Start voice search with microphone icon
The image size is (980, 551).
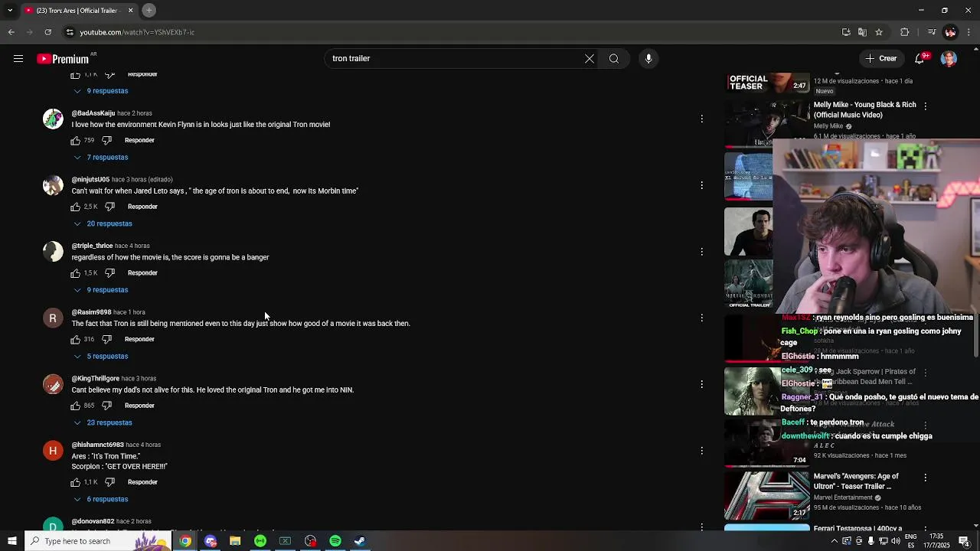648,59
